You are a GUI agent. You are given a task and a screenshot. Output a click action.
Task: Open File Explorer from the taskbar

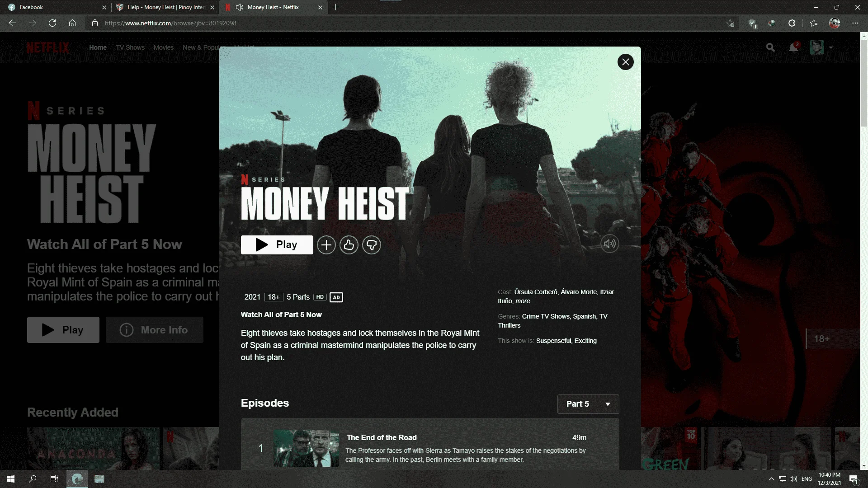tap(99, 479)
